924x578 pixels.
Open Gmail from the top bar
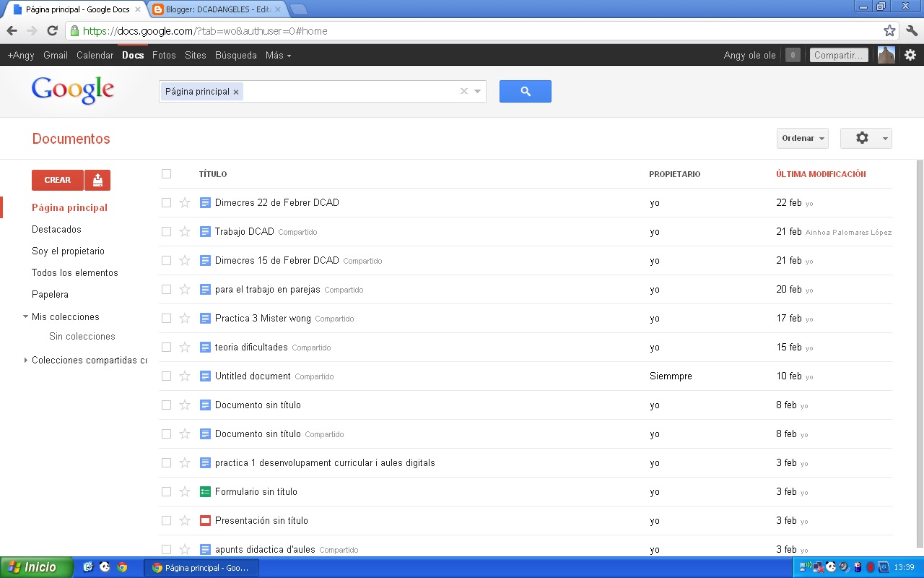pos(56,55)
